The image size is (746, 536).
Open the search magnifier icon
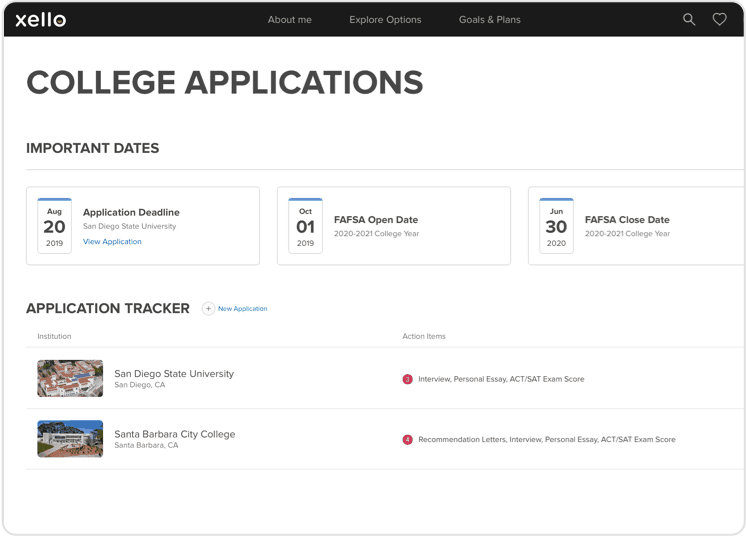[x=689, y=19]
